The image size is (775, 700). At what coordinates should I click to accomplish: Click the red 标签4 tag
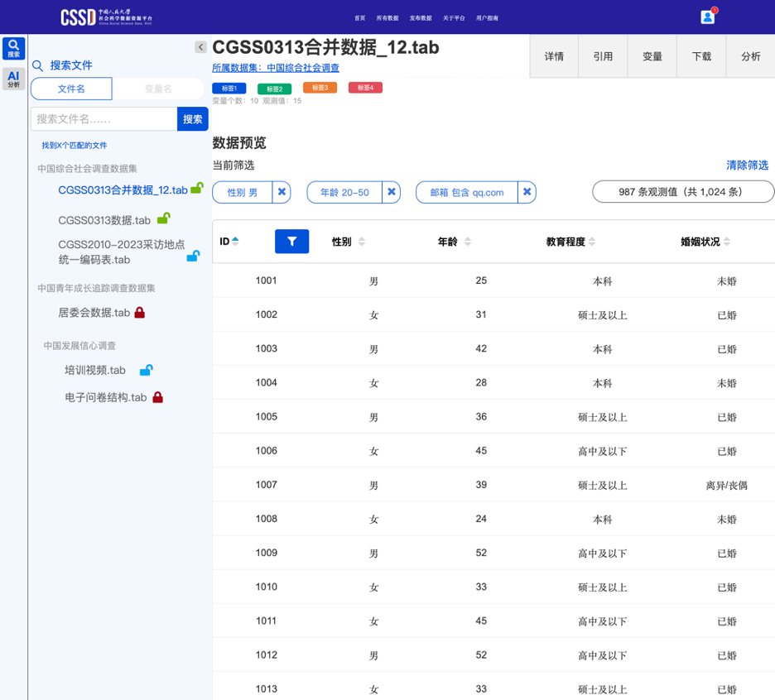[365, 88]
